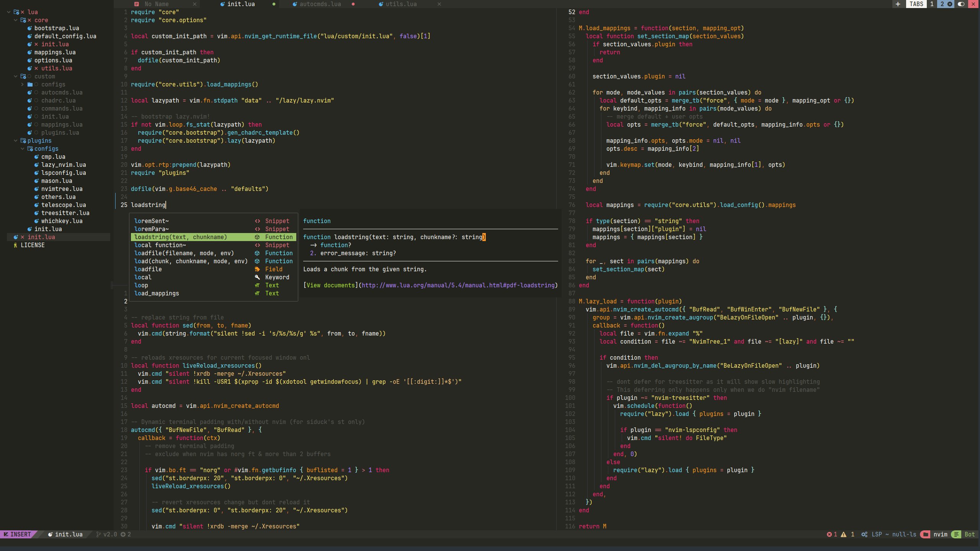Collapse the lua root folder
The image size is (980, 551).
8,12
